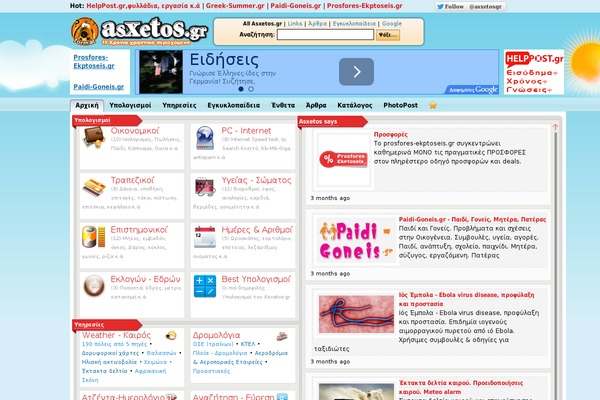Click the Υγείας - Σώματος scale icon

click(x=205, y=187)
